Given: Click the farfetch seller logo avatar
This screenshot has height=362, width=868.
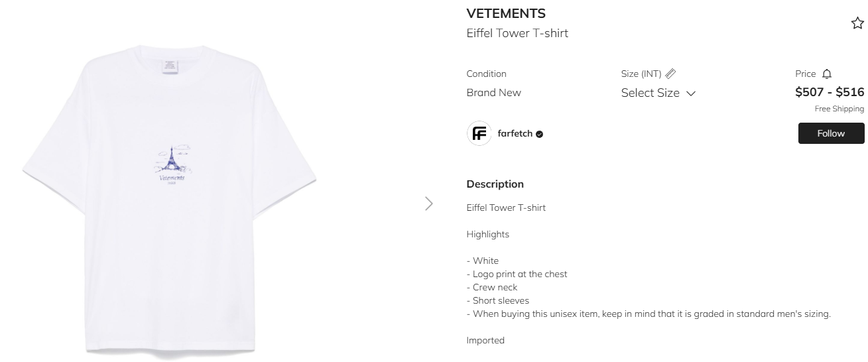Looking at the screenshot, I should [479, 133].
